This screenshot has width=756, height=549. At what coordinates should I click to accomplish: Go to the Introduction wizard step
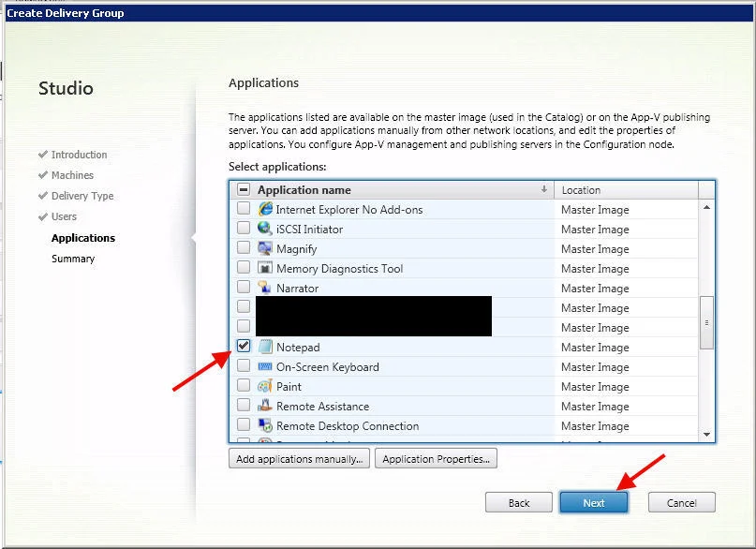coord(79,155)
